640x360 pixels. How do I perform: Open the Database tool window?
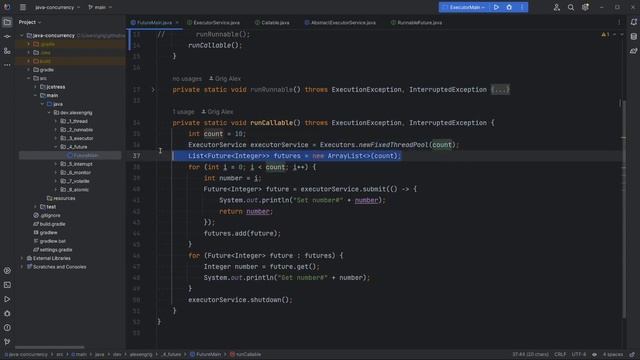coord(633,36)
